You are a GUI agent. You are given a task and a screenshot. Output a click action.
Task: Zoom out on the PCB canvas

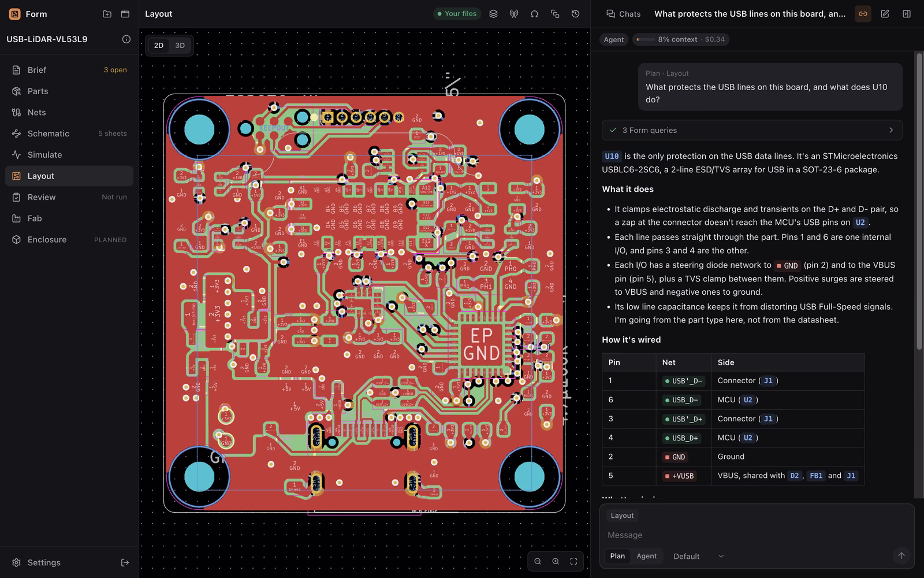click(x=538, y=561)
